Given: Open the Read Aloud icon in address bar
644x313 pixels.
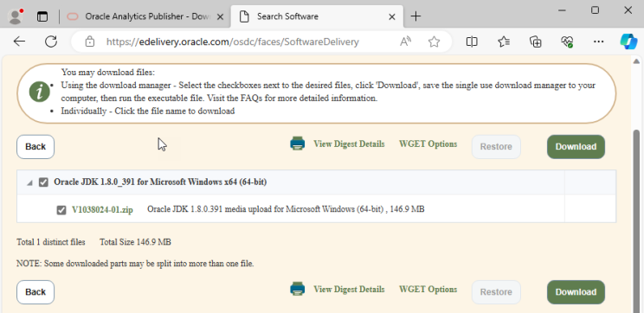Looking at the screenshot, I should click(x=405, y=42).
